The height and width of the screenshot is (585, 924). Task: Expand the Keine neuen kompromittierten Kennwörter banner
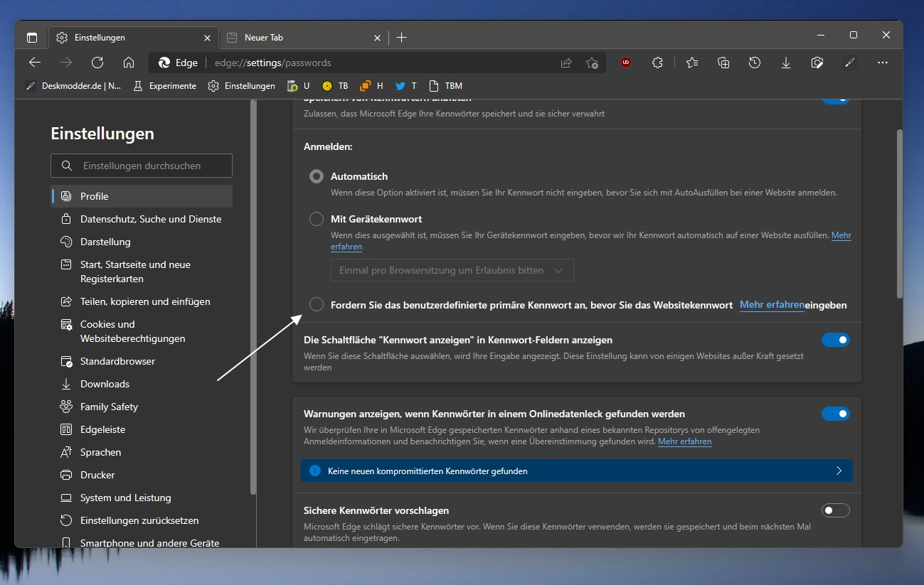point(577,471)
